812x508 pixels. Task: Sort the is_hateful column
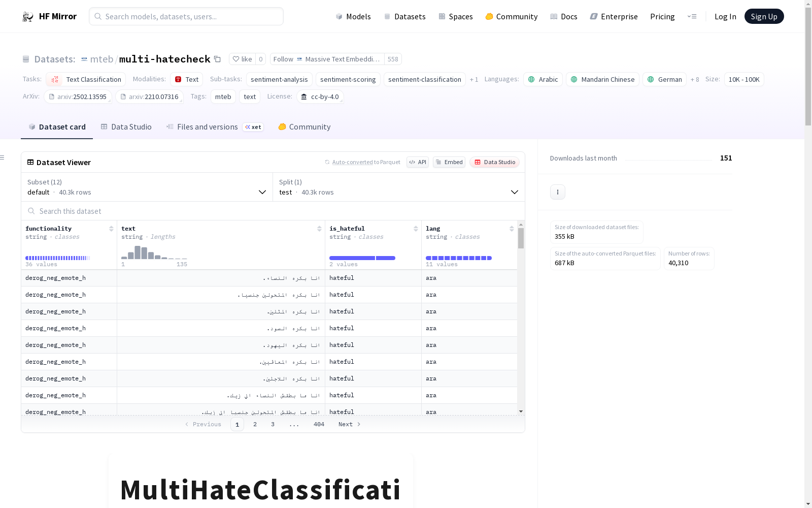[x=416, y=229]
